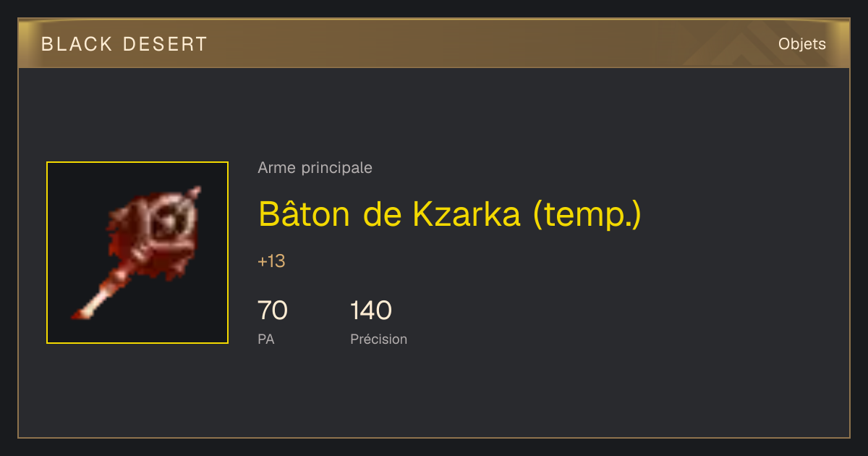
Task: Select the Arme principale category label
Action: pyautogui.click(x=315, y=168)
